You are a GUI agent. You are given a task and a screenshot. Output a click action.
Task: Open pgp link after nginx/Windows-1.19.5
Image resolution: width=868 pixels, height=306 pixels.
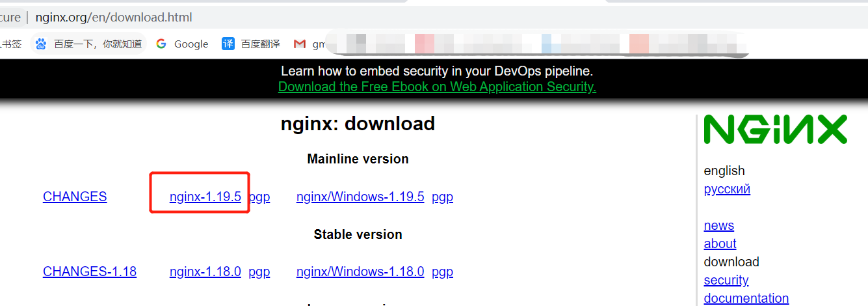tap(442, 197)
